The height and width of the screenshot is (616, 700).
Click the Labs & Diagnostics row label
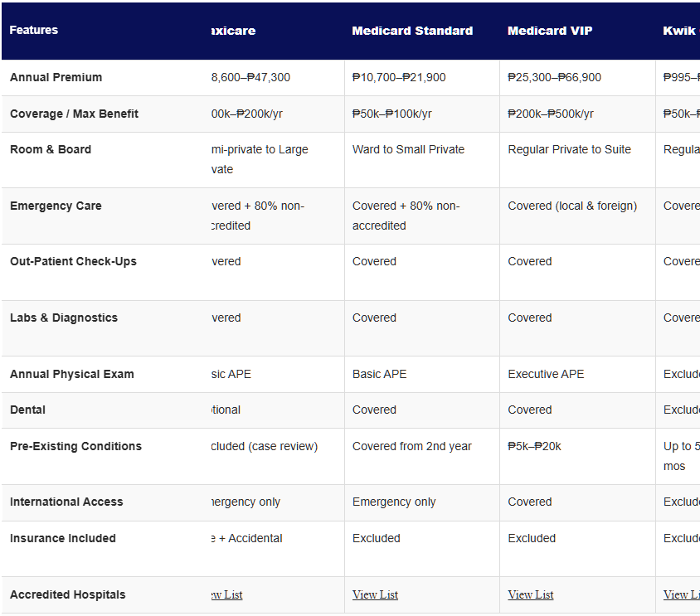pyautogui.click(x=61, y=318)
